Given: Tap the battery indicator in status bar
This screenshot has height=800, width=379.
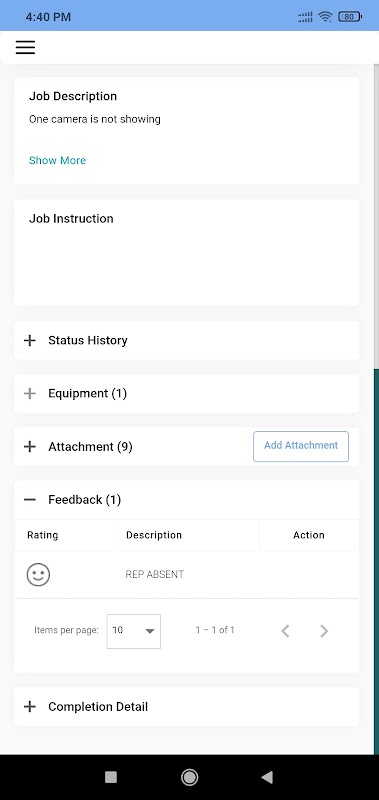Looking at the screenshot, I should click(350, 17).
